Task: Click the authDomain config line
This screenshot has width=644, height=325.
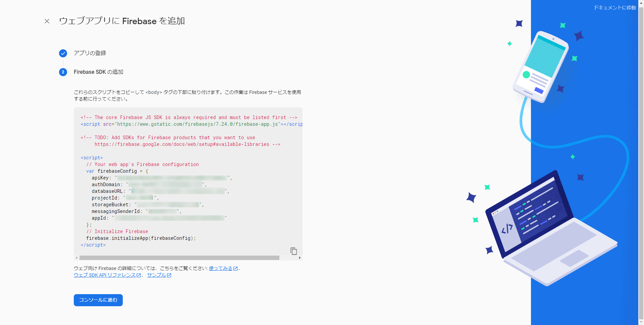Action: pyautogui.click(x=149, y=184)
